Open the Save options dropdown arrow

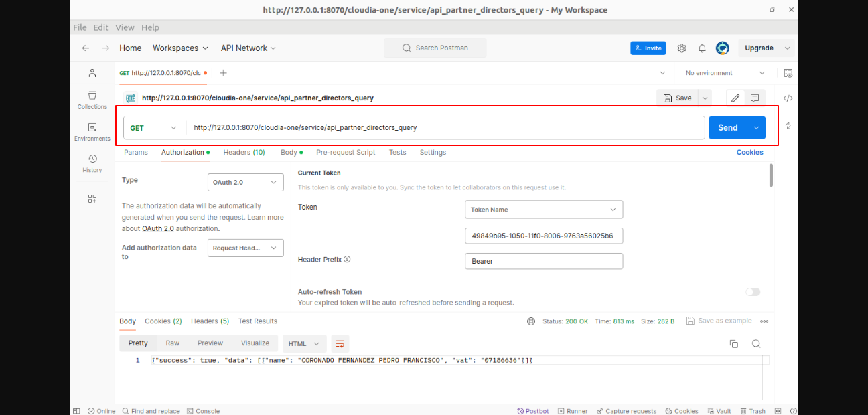point(705,98)
